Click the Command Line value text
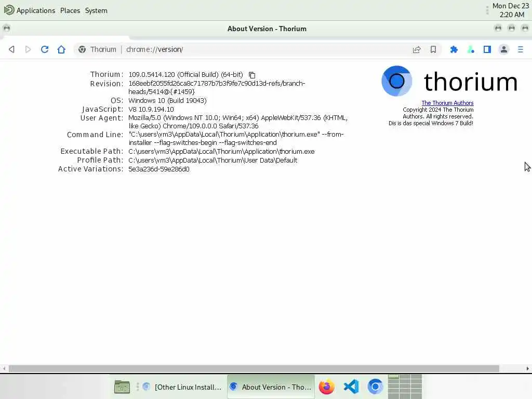Viewport: 532px width, 399px height. click(x=236, y=138)
